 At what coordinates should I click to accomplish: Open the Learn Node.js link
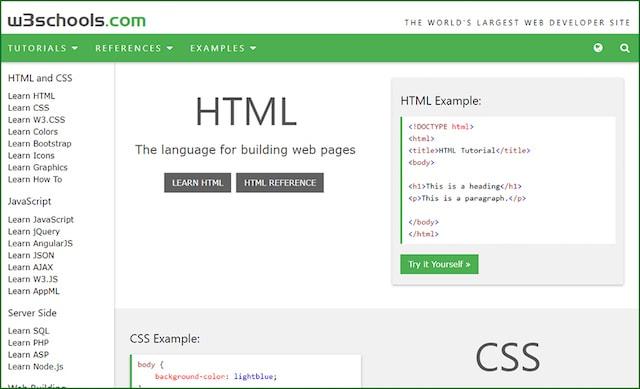[36, 367]
